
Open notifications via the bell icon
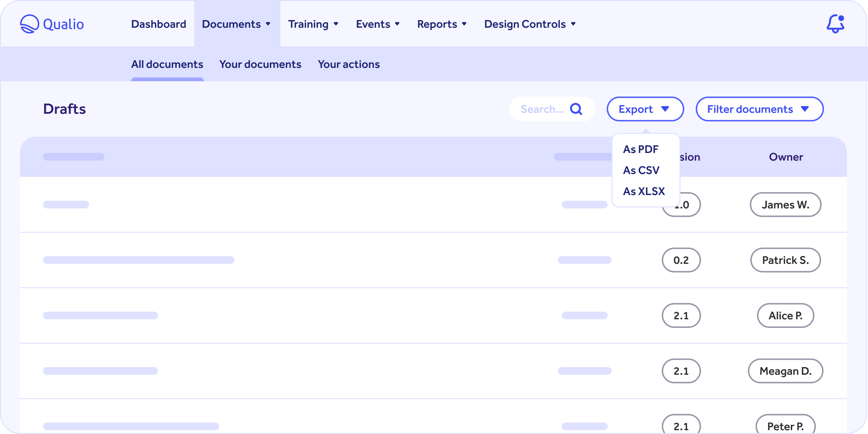pyautogui.click(x=835, y=24)
